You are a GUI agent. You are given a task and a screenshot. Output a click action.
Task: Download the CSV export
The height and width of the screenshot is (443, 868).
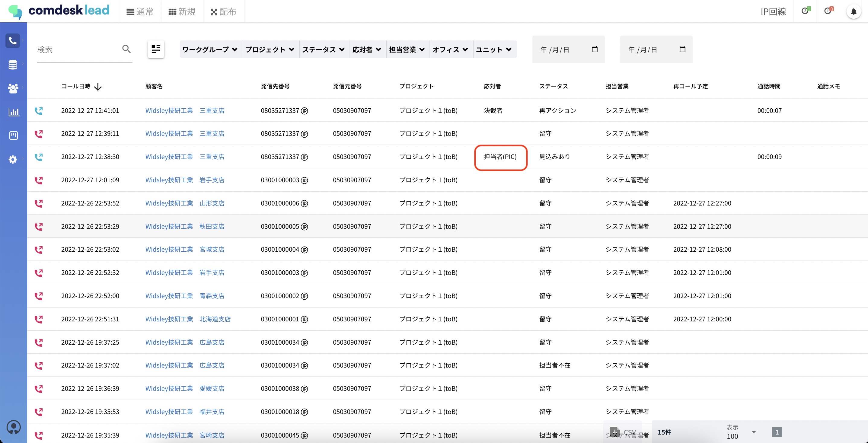click(622, 432)
